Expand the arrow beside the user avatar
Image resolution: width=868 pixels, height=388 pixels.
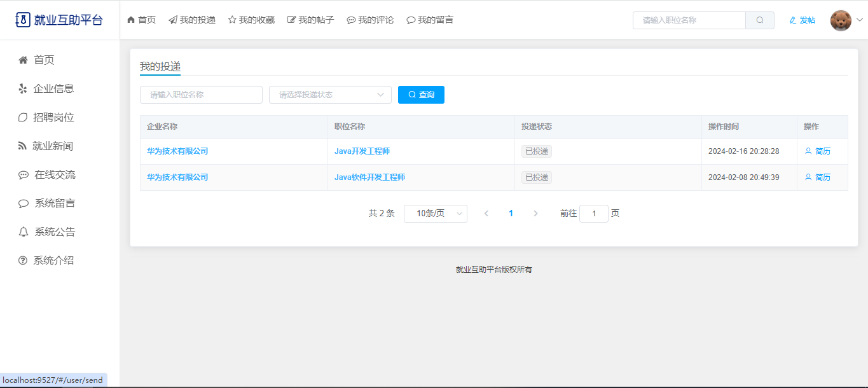(x=860, y=20)
